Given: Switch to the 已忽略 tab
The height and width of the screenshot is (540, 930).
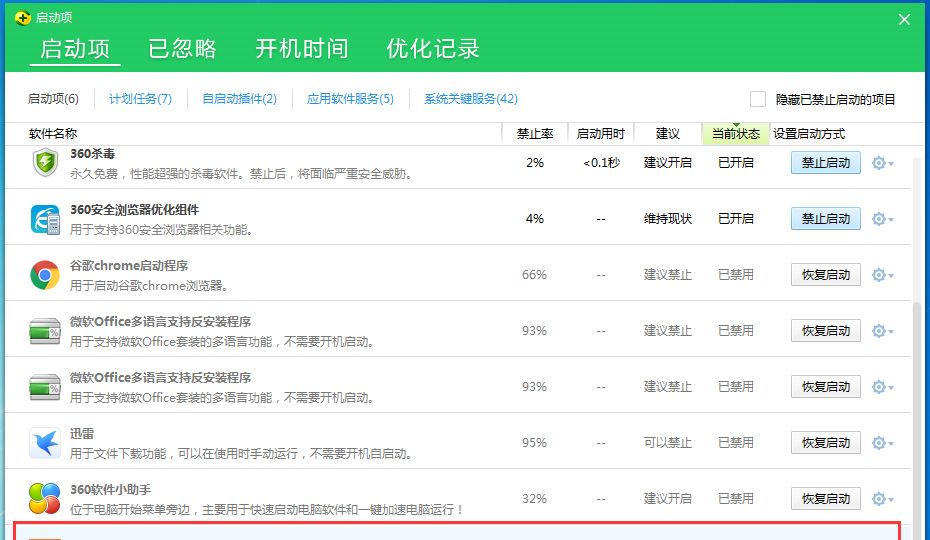Looking at the screenshot, I should click(182, 49).
